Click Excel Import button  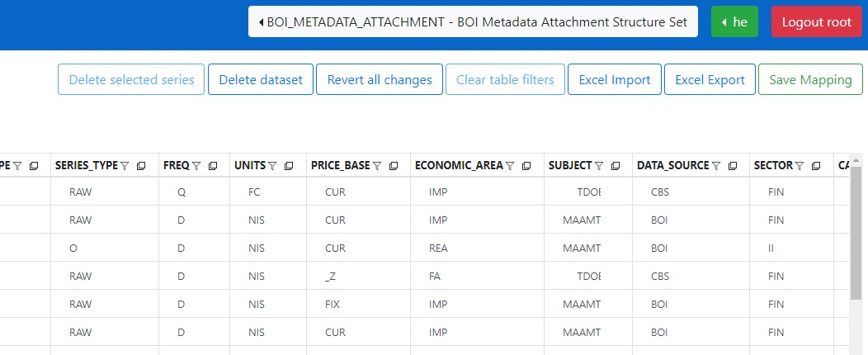(615, 80)
